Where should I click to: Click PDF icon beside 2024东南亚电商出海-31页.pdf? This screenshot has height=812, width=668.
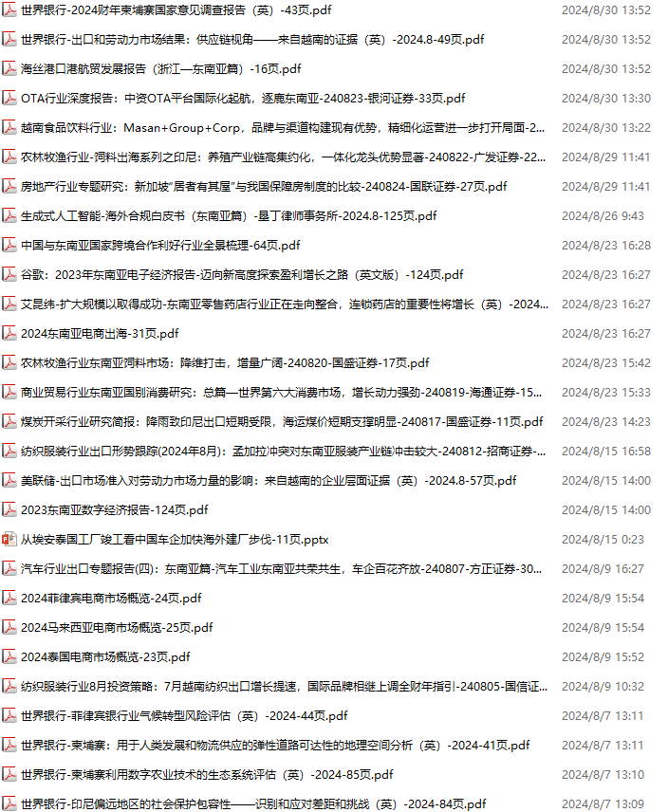pyautogui.click(x=9, y=334)
